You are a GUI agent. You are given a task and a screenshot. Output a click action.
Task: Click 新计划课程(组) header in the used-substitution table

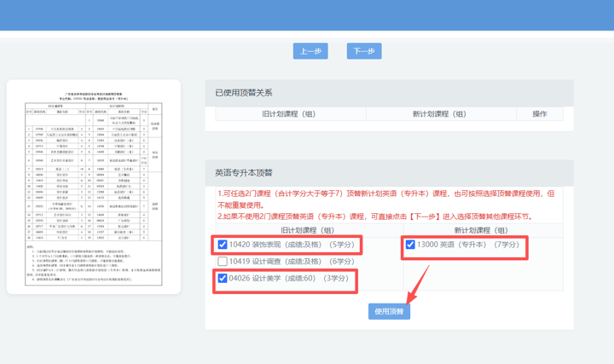(x=439, y=113)
